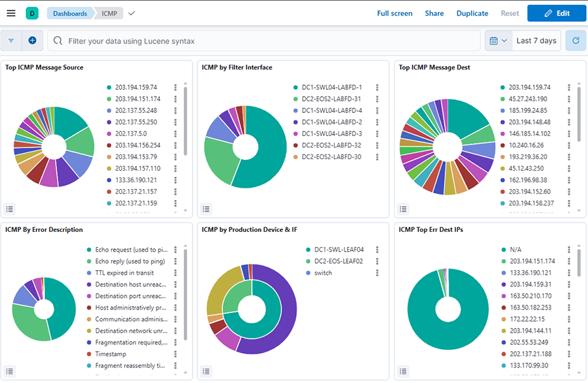Click the D space avatar icon
The height and width of the screenshot is (383, 588).
tap(32, 13)
